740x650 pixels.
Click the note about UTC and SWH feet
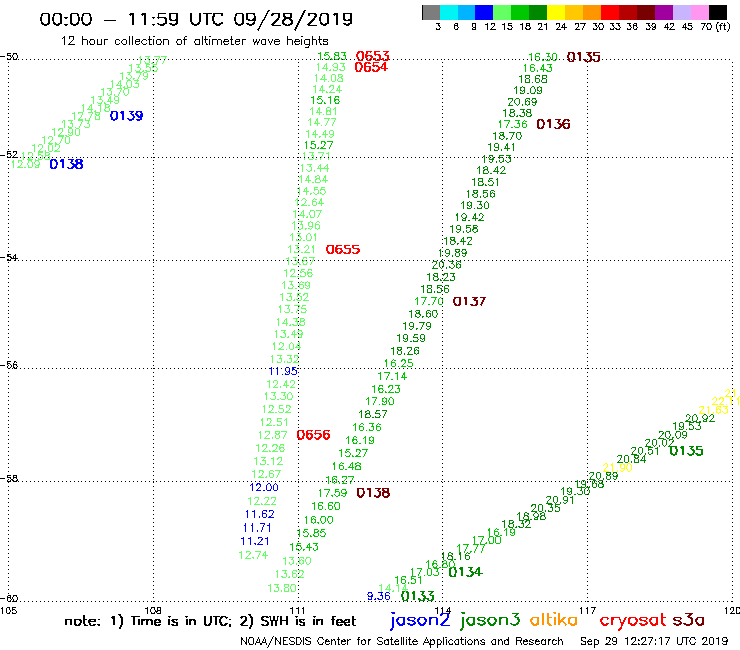pyautogui.click(x=210, y=621)
